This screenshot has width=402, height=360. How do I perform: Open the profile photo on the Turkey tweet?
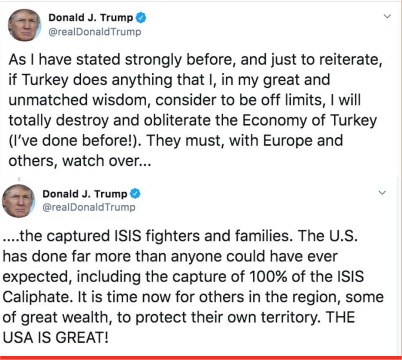(x=24, y=25)
